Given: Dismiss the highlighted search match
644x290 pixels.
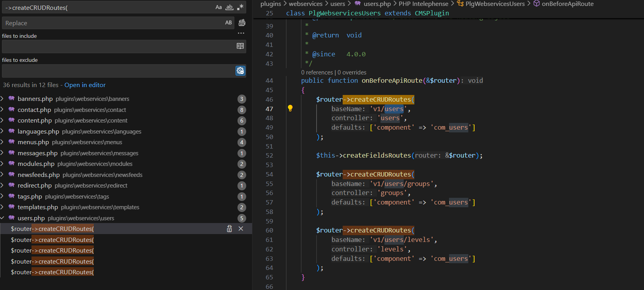Looking at the screenshot, I should pos(241,229).
